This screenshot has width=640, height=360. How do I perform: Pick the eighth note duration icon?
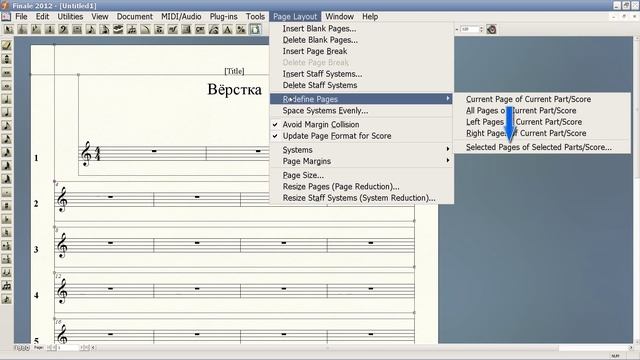coord(7,126)
